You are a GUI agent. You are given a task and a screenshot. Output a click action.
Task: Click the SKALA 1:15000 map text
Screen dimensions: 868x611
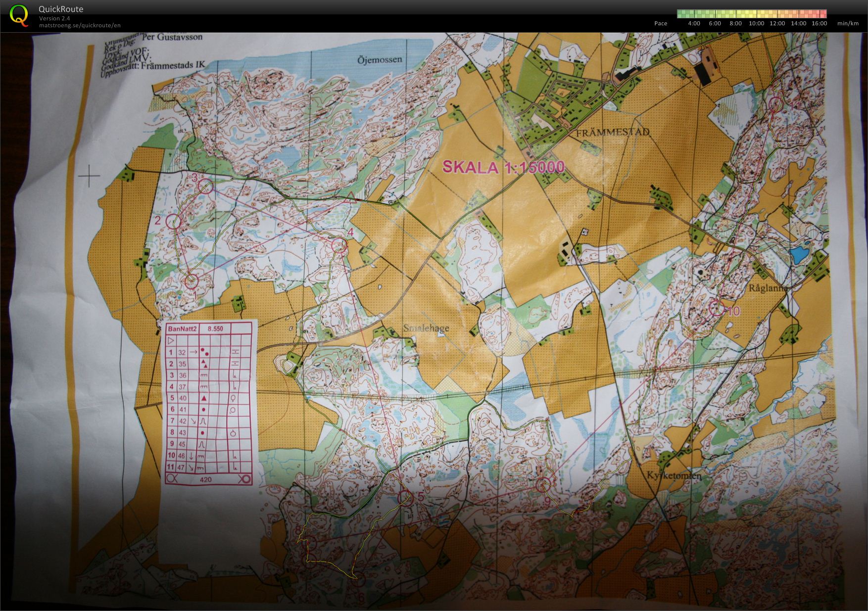click(503, 167)
